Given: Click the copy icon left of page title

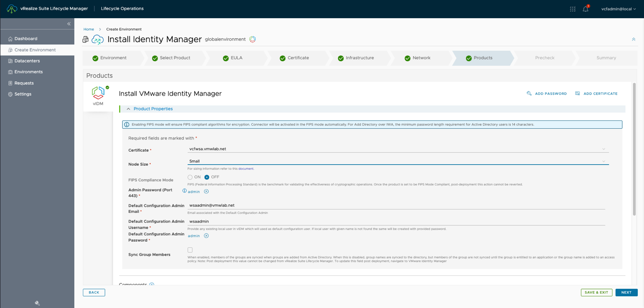Looking at the screenshot, I should point(85,40).
